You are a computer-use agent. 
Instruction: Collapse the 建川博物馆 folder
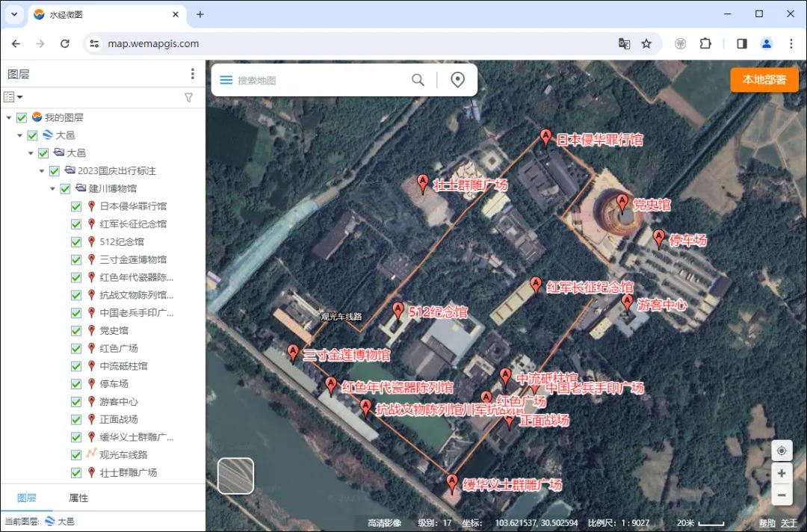[x=52, y=189]
